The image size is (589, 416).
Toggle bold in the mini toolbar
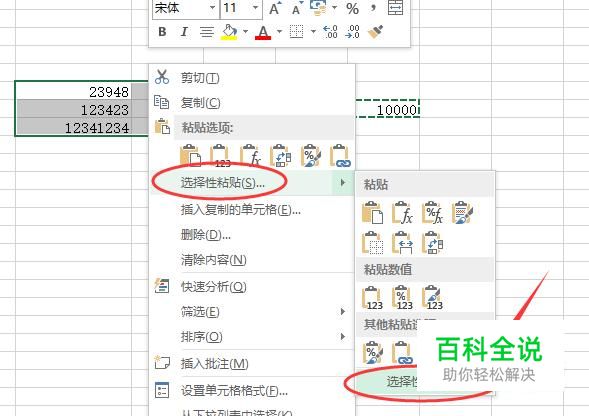[x=162, y=32]
